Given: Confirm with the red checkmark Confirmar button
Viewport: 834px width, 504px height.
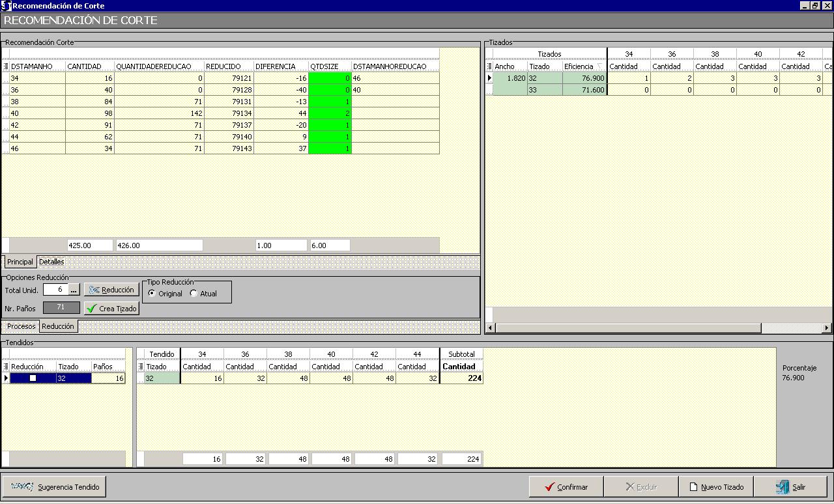Looking at the screenshot, I should [x=566, y=487].
